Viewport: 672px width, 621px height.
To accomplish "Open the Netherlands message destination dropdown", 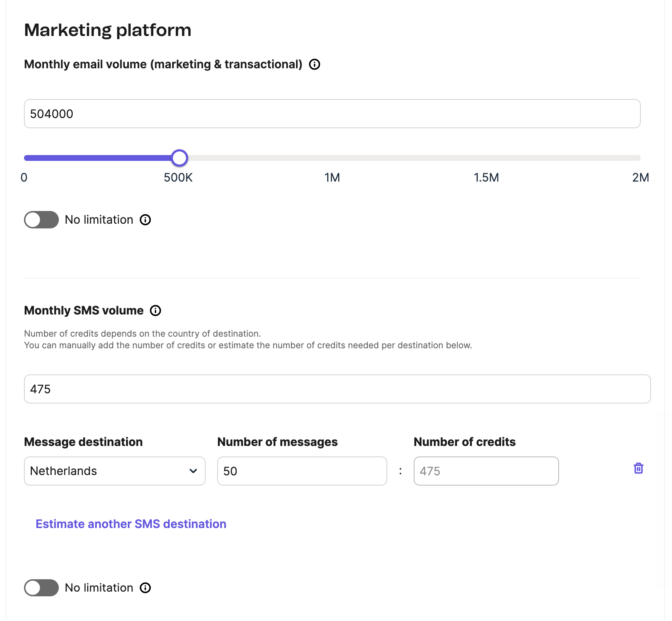I will 114,471.
